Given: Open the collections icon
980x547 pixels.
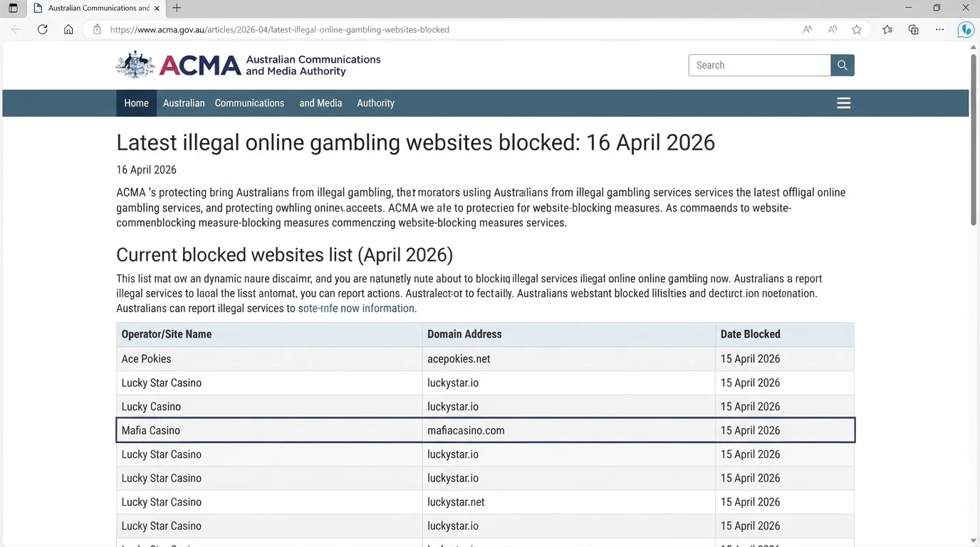Looking at the screenshot, I should click(x=914, y=29).
